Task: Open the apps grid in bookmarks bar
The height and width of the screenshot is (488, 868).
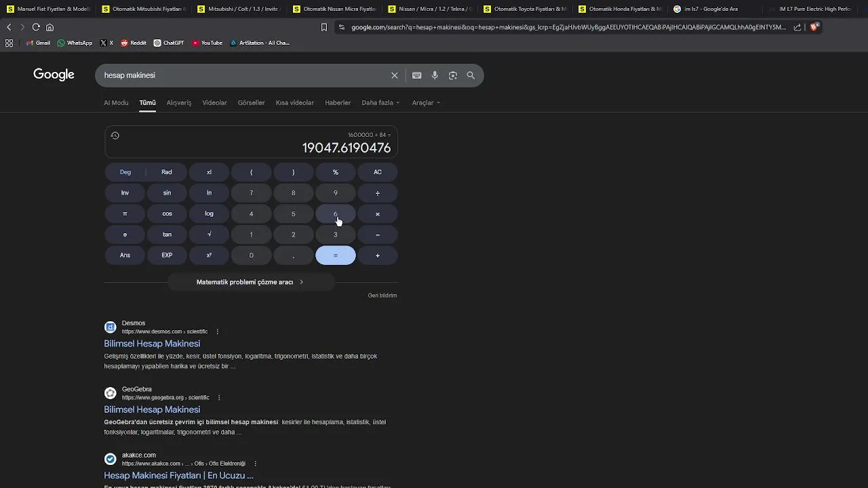Action: [x=9, y=43]
